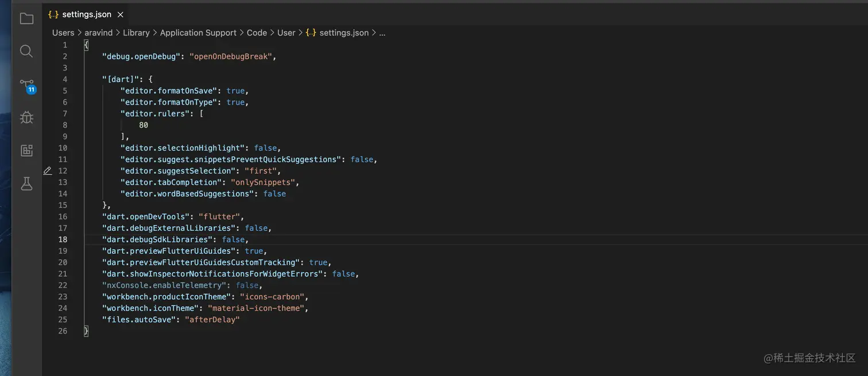Click "editor.wordBasedSuggestions" key
The image size is (868, 376).
click(187, 194)
